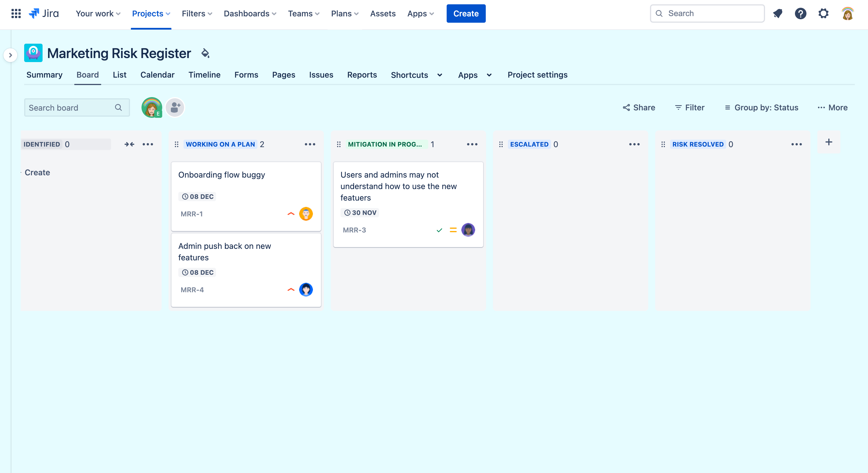This screenshot has height=473, width=868.
Task: Click the Search board input field
Action: point(70,108)
